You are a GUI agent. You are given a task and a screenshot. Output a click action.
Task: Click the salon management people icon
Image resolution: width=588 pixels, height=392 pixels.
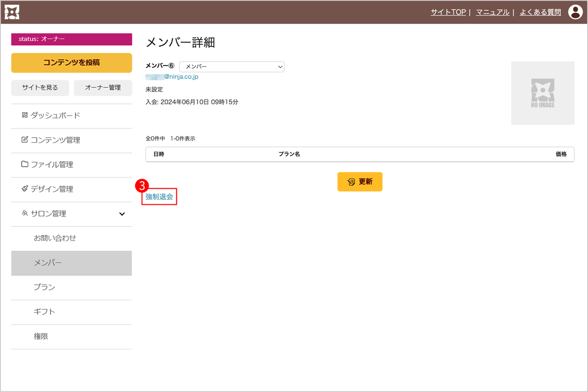24,214
